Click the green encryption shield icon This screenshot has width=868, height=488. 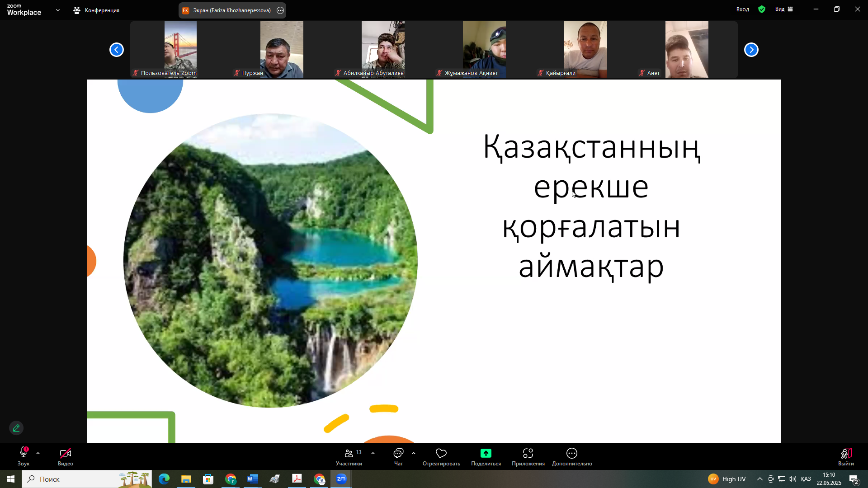click(762, 9)
